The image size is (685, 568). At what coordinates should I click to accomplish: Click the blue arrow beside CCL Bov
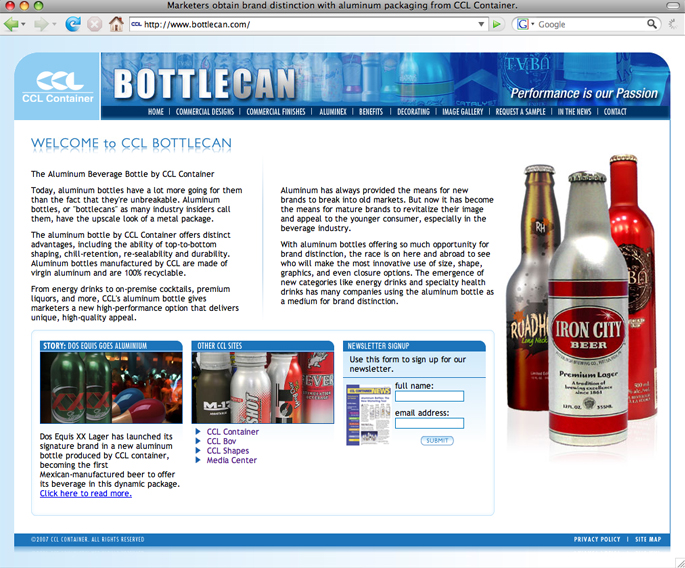click(198, 441)
